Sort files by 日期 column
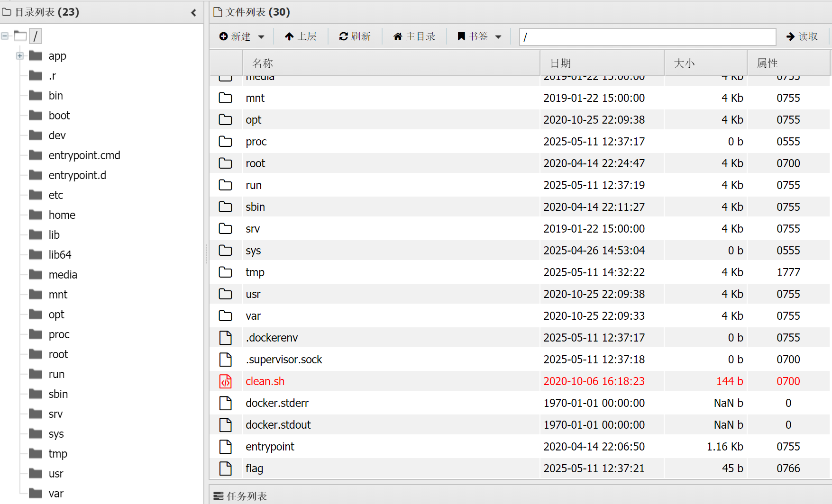Viewport: 832px width, 504px height. click(602, 63)
